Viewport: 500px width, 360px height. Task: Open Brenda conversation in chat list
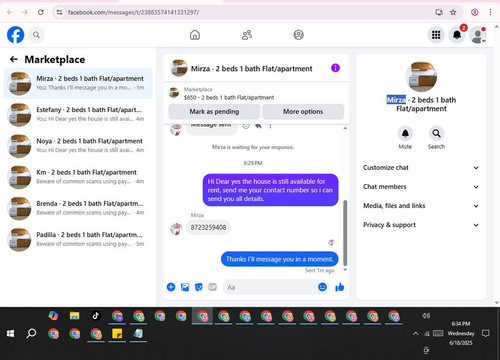click(78, 208)
